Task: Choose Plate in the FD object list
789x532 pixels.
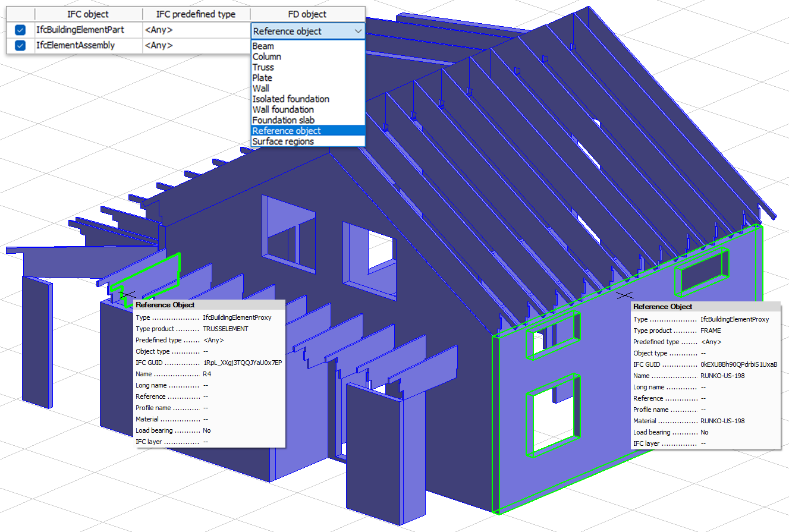Action: click(x=262, y=78)
